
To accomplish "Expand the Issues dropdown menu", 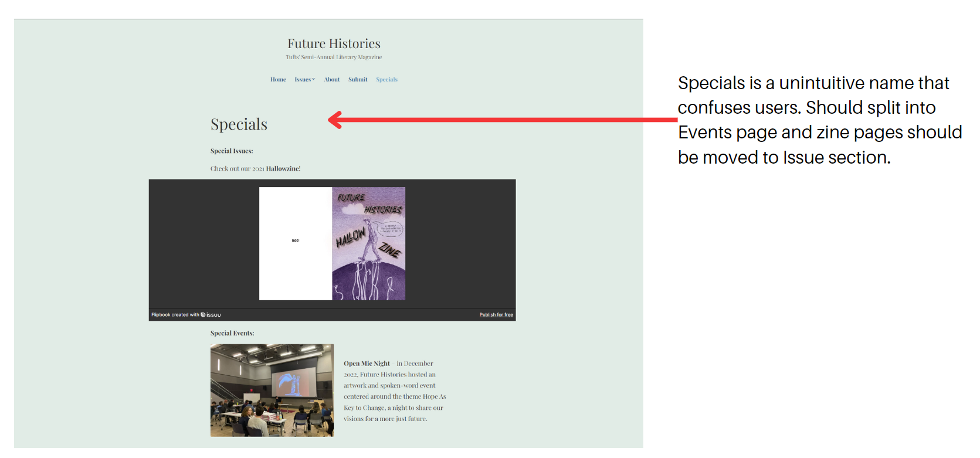I will pos(305,80).
